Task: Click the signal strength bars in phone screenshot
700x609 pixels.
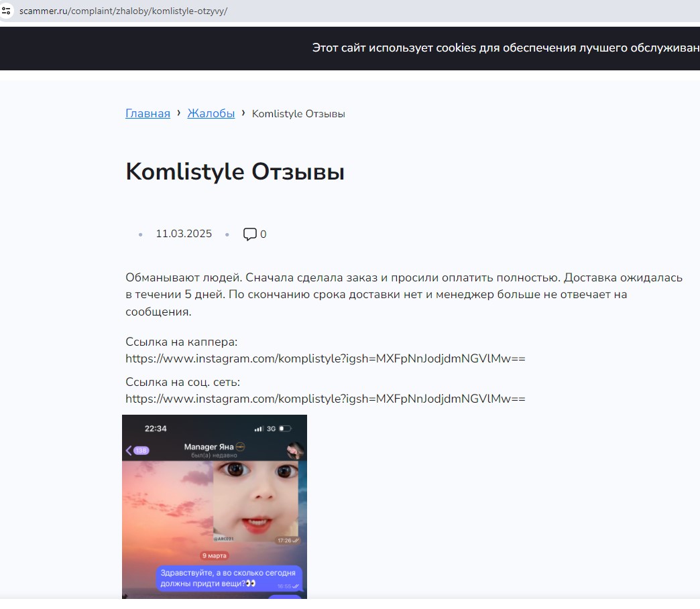Action: (259, 429)
